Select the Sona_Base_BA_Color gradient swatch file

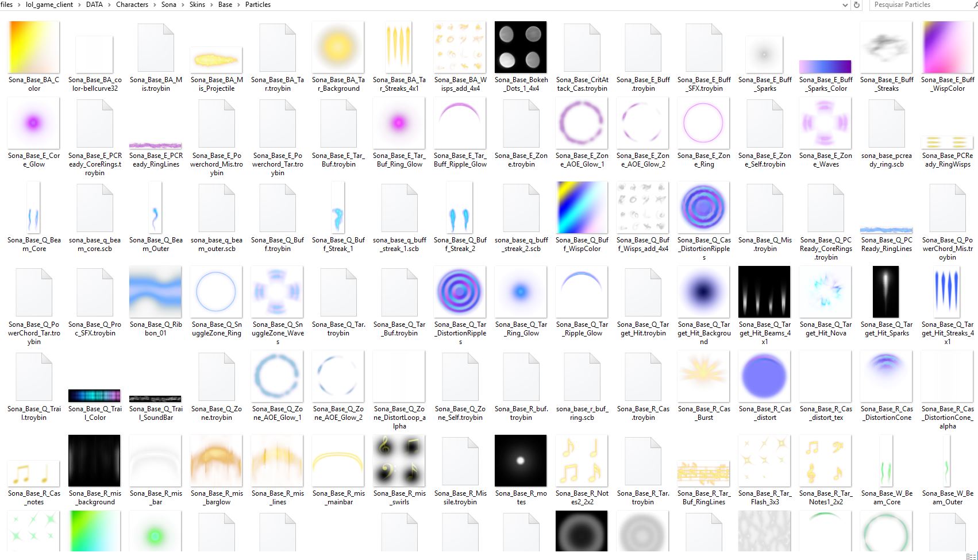pyautogui.click(x=33, y=48)
